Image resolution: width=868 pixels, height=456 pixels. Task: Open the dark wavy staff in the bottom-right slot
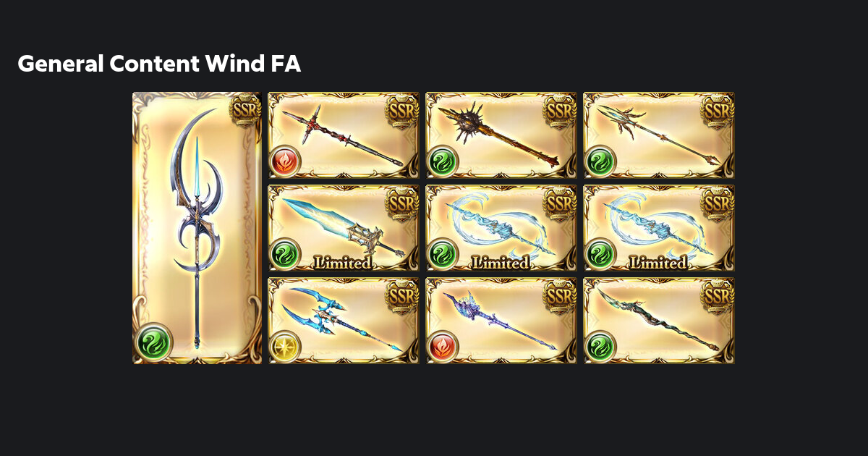pyautogui.click(x=659, y=321)
